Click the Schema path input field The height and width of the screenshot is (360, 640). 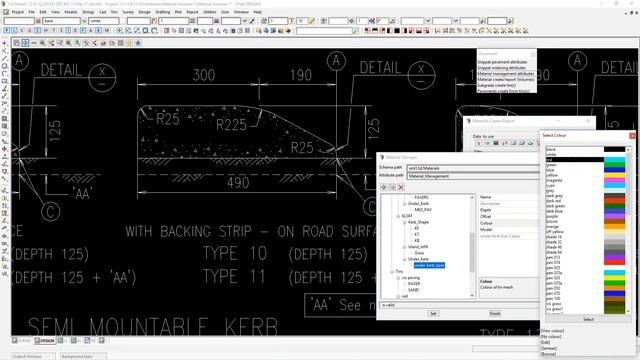(x=473, y=168)
